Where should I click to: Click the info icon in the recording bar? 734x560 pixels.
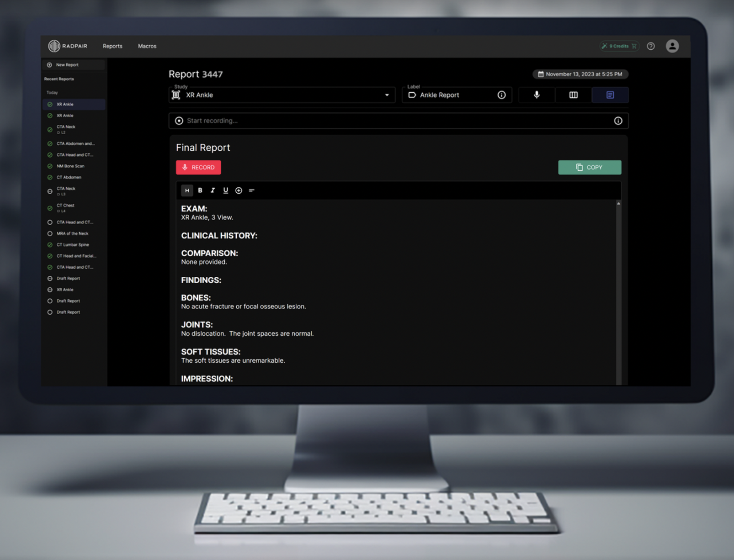click(618, 121)
